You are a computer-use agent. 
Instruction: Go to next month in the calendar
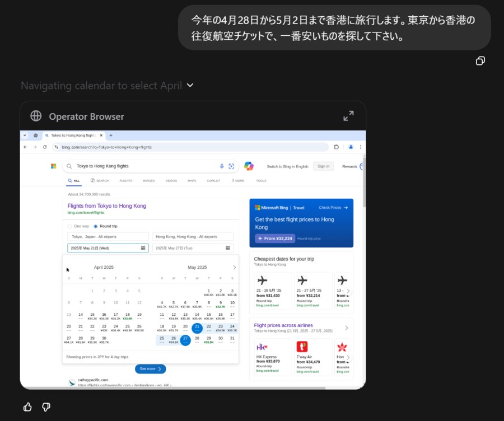(234, 268)
